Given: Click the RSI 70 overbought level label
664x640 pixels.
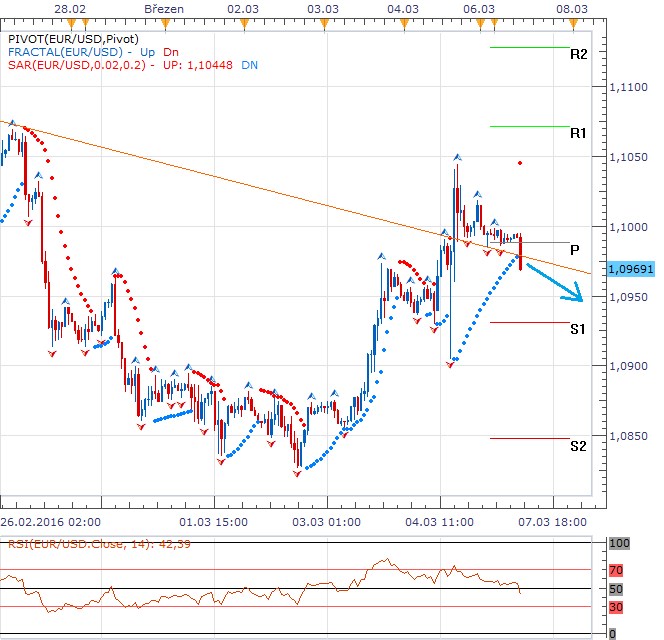Looking at the screenshot, I should (x=617, y=570).
